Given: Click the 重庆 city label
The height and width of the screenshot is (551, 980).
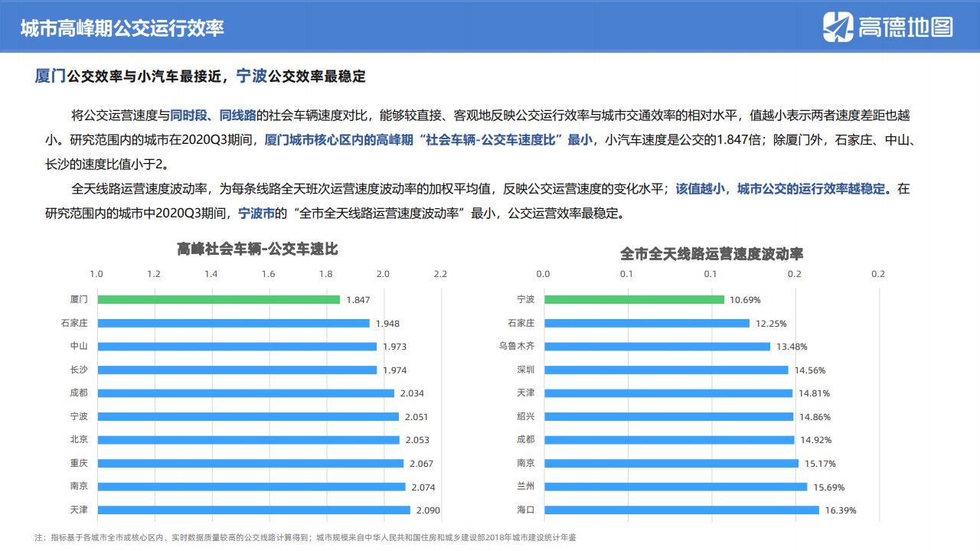Looking at the screenshot, I should pos(79,463).
